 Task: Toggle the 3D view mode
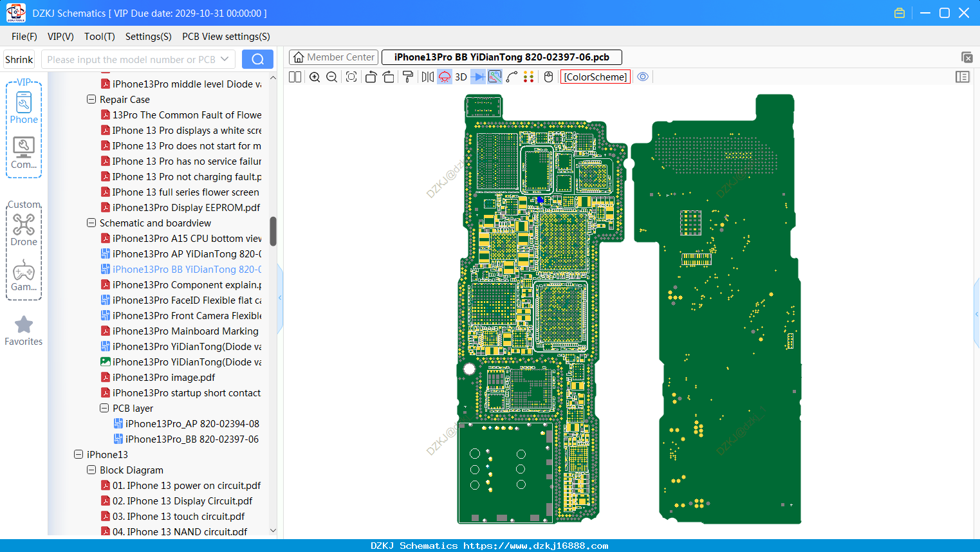click(461, 77)
